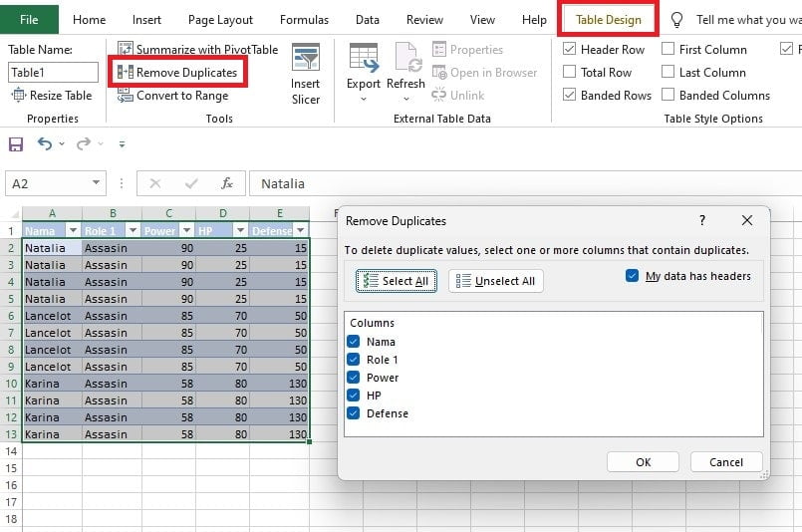This screenshot has width=802, height=532.
Task: Uncheck the Power column checkbox
Action: coord(354,377)
